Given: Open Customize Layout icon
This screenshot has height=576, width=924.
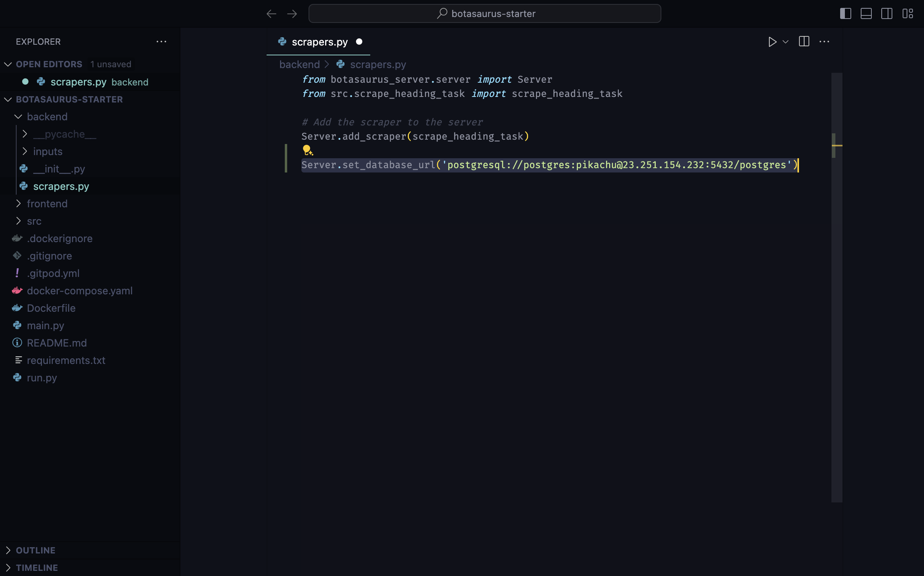Looking at the screenshot, I should pos(908,14).
